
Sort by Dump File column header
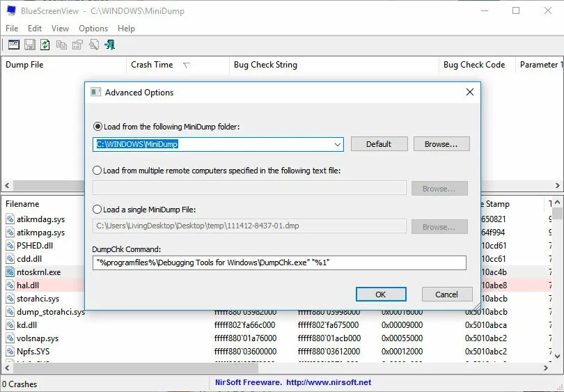63,65
